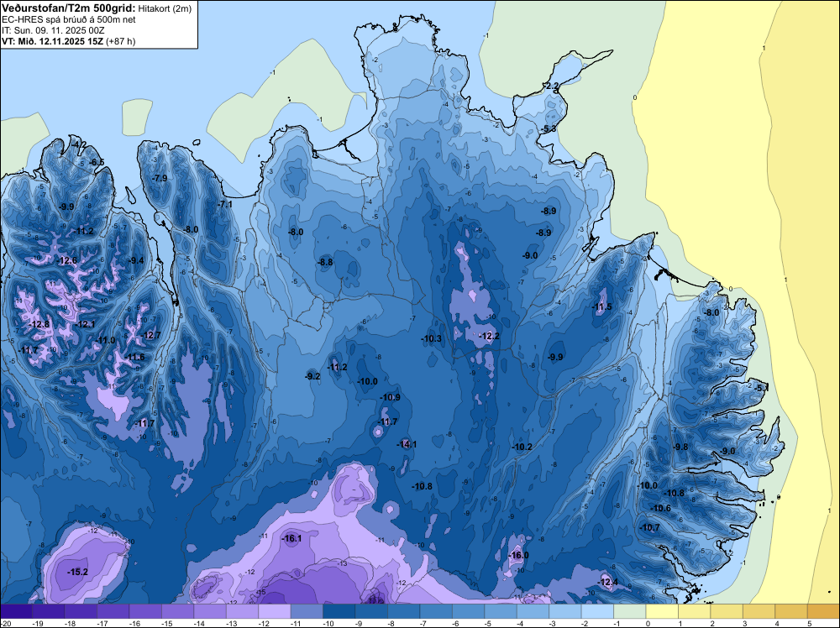Click the forecast offset '(+87 h)'
Viewport: 840px width, 628px height.
[121, 41]
